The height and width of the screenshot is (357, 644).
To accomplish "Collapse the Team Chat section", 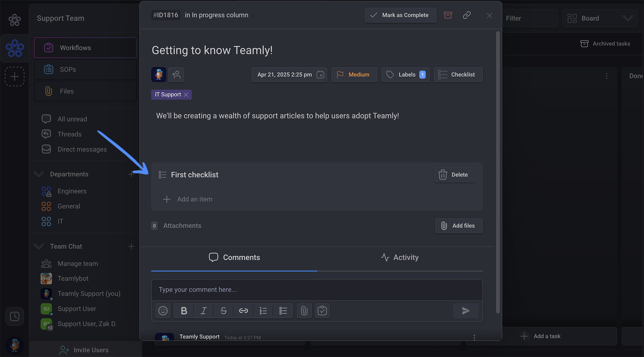I will pyautogui.click(x=39, y=247).
